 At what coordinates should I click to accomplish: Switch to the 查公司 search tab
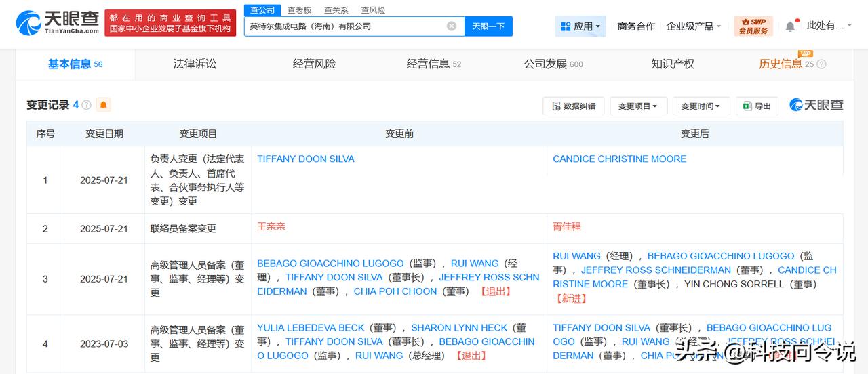coord(262,10)
